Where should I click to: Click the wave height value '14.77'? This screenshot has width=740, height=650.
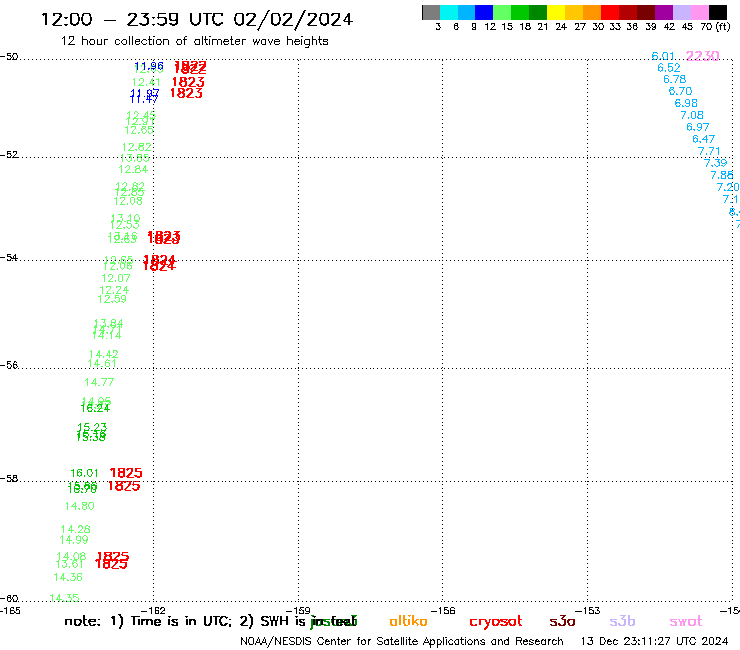(x=99, y=382)
